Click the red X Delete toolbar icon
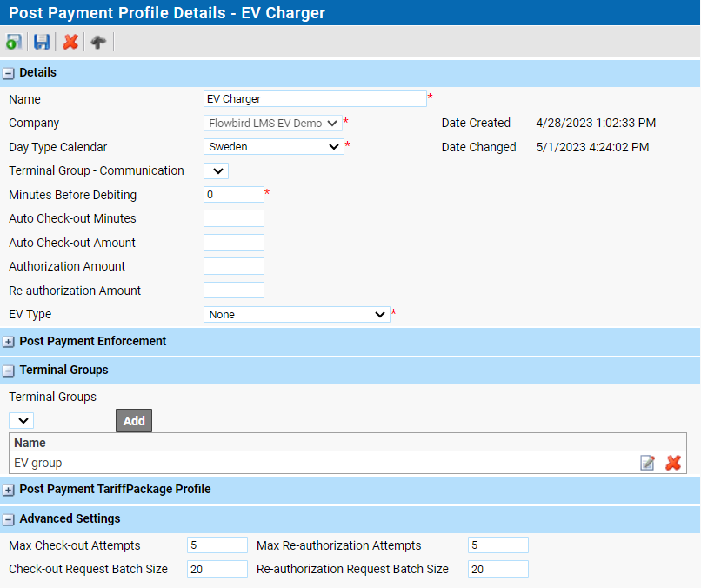The height and width of the screenshot is (588, 701). [x=70, y=42]
